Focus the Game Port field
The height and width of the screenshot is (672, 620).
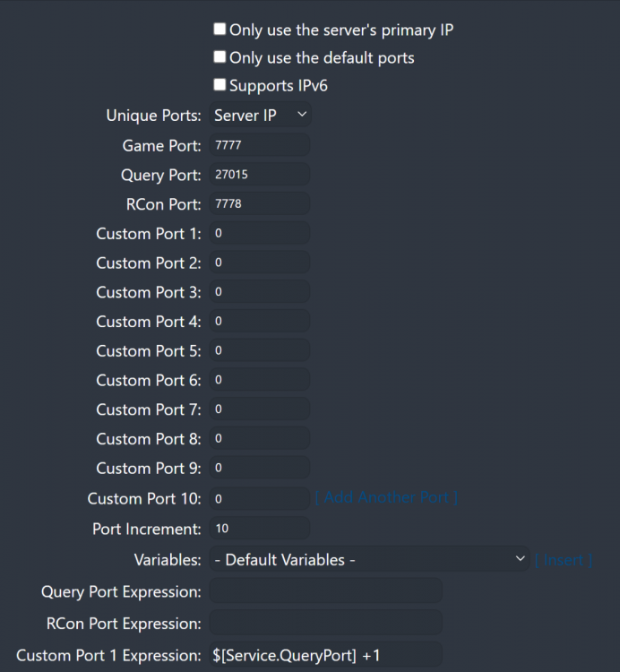pos(260,145)
